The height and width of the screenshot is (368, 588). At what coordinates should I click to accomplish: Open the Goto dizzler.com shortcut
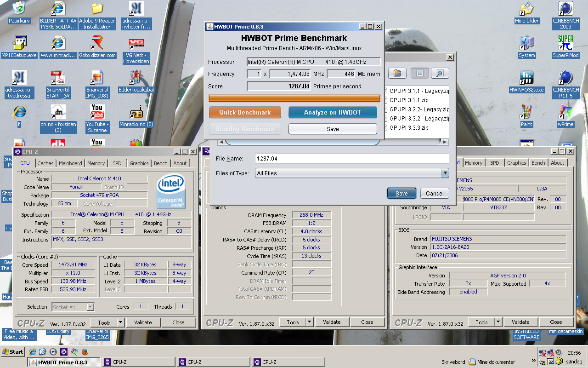pos(97,47)
